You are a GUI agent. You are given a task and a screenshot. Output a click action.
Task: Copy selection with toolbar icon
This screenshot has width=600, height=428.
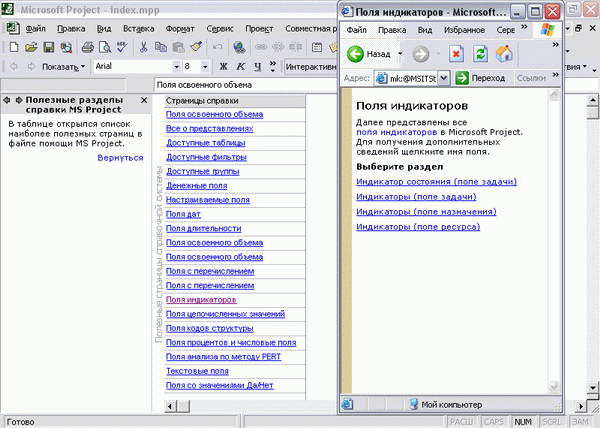[x=160, y=47]
